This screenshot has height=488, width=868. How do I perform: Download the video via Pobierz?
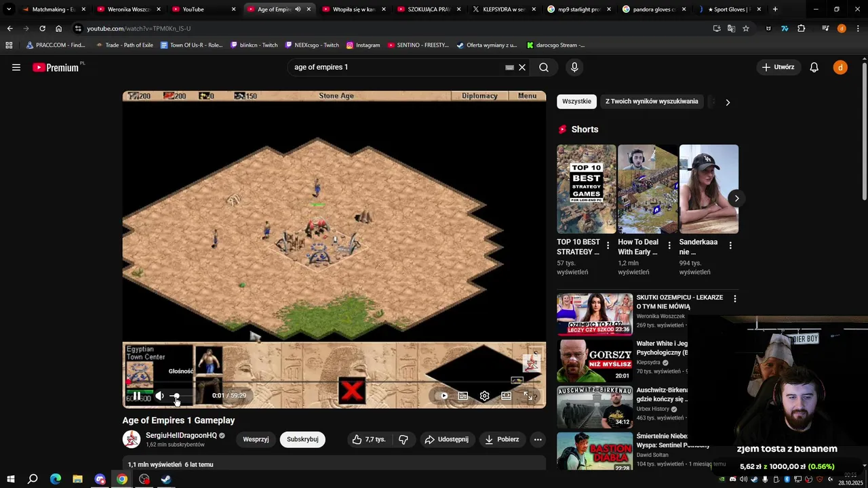[502, 439]
